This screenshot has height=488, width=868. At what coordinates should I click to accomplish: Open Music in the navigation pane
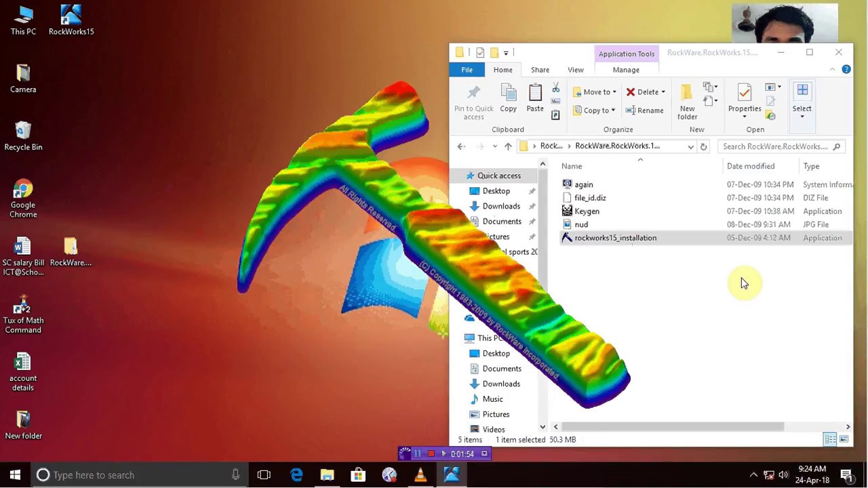[x=492, y=399]
